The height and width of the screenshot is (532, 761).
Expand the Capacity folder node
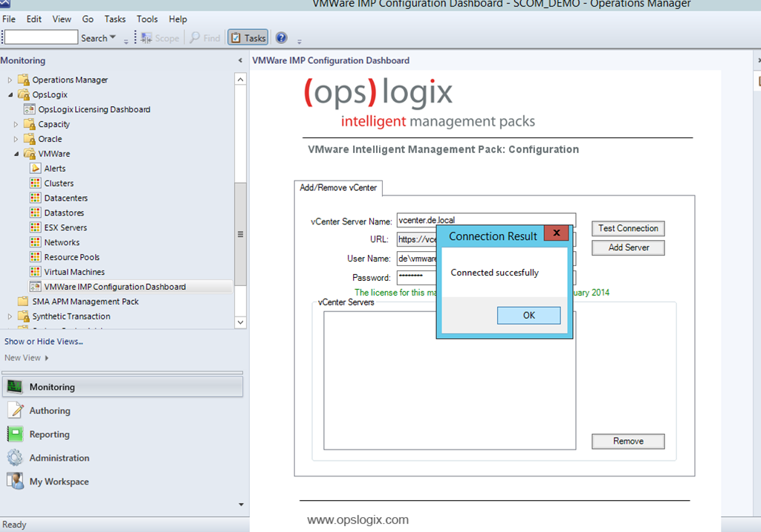point(16,124)
